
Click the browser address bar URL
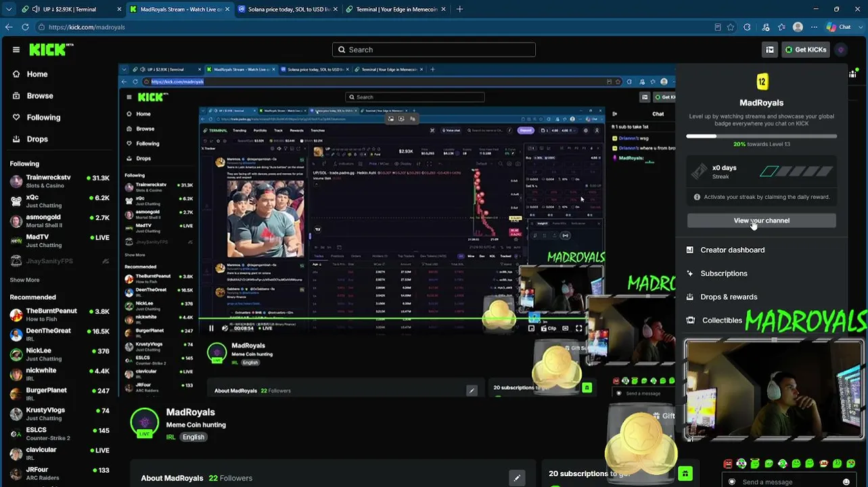(87, 27)
